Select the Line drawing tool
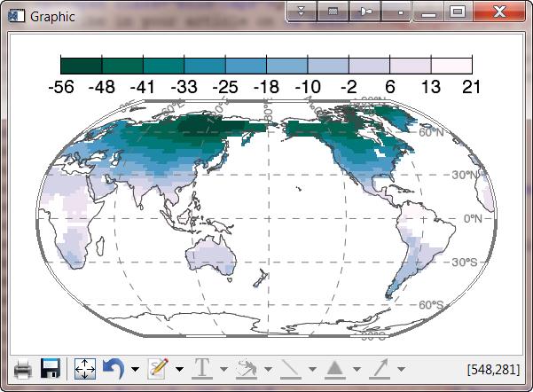The image size is (533, 392). pos(291,369)
